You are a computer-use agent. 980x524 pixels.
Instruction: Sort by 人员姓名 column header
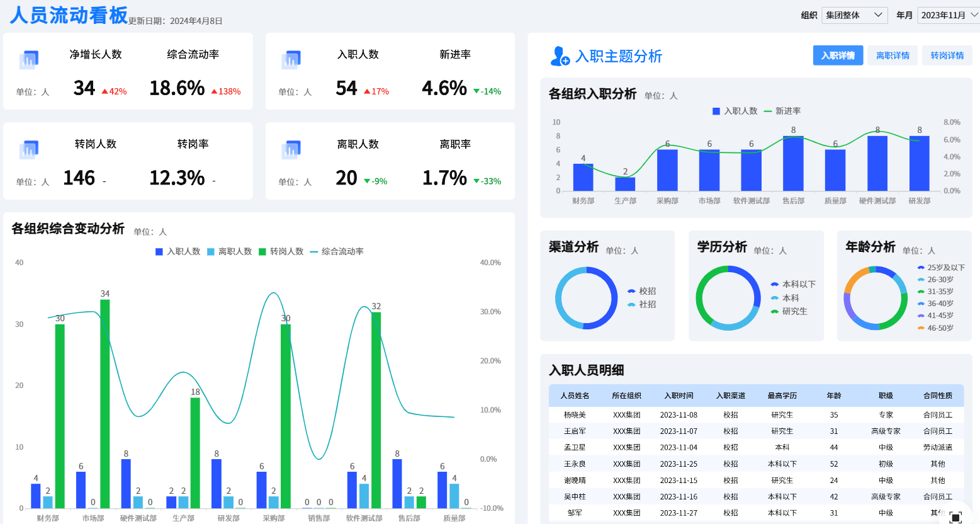(575, 396)
